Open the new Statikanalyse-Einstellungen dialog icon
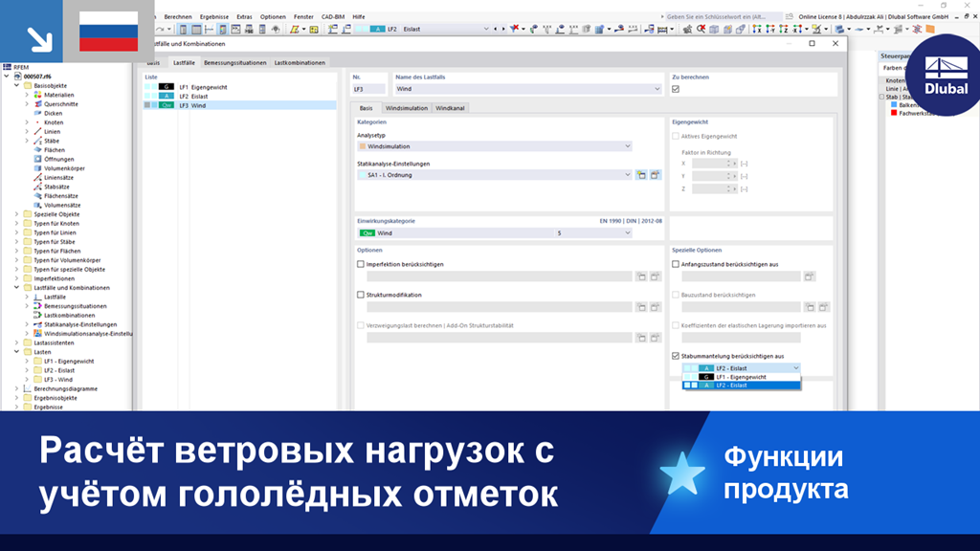 click(x=641, y=175)
